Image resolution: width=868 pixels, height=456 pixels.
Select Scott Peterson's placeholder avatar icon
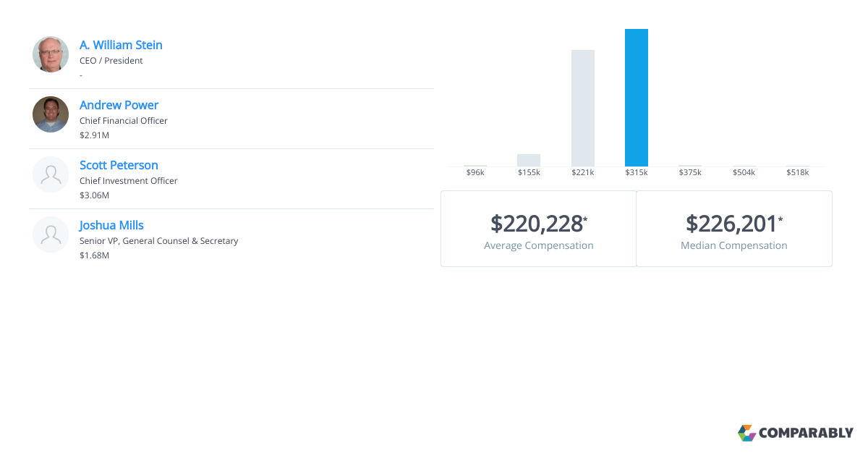point(51,174)
